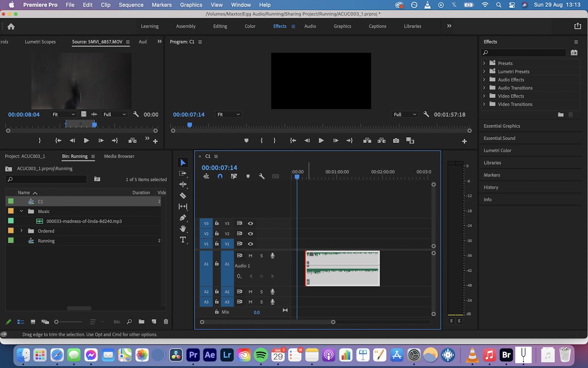
Task: Click the New Bin folder icon in project panel
Action: (142, 322)
